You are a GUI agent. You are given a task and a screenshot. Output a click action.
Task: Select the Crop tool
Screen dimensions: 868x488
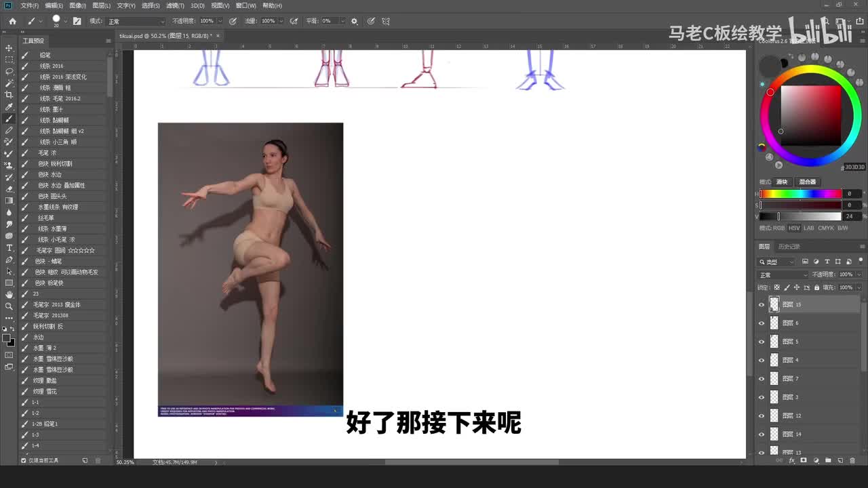tap(9, 95)
